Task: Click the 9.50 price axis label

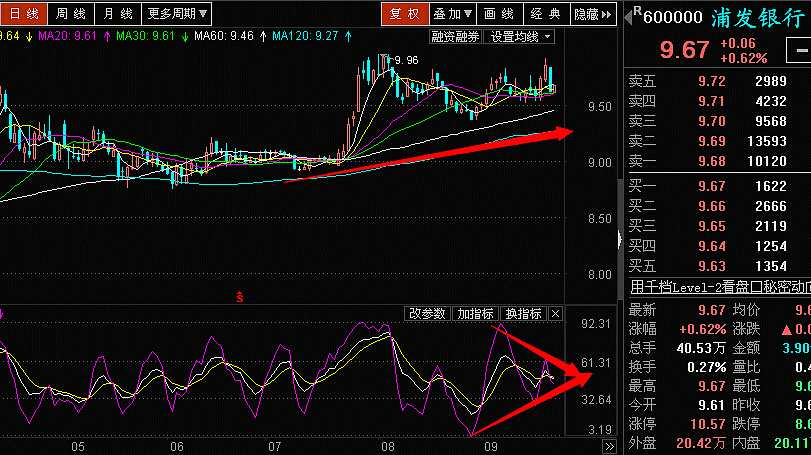Action: pyautogui.click(x=599, y=107)
